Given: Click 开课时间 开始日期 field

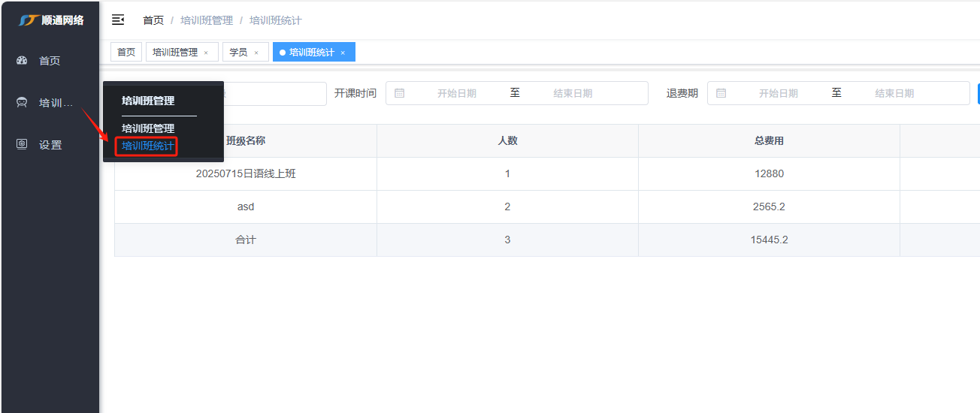Looking at the screenshot, I should click(x=457, y=93).
